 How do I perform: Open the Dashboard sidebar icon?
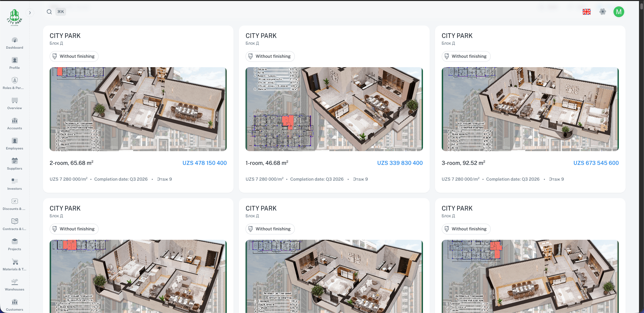pos(14,40)
